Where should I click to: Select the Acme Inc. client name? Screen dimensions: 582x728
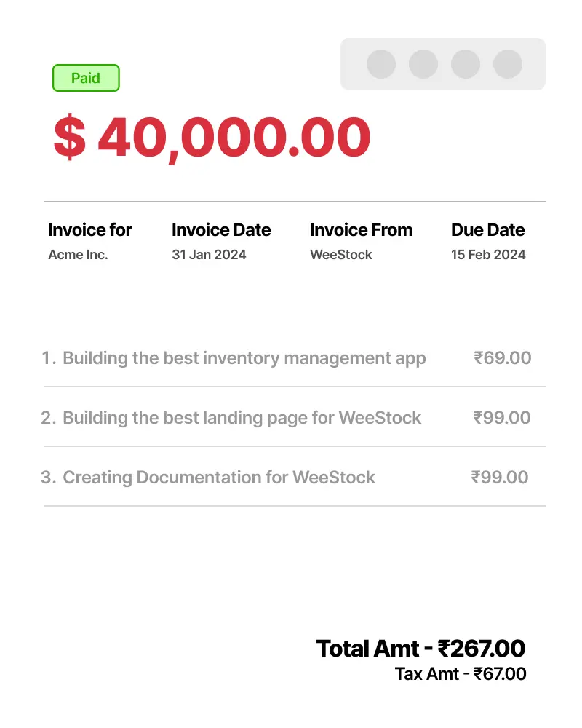[x=78, y=255]
